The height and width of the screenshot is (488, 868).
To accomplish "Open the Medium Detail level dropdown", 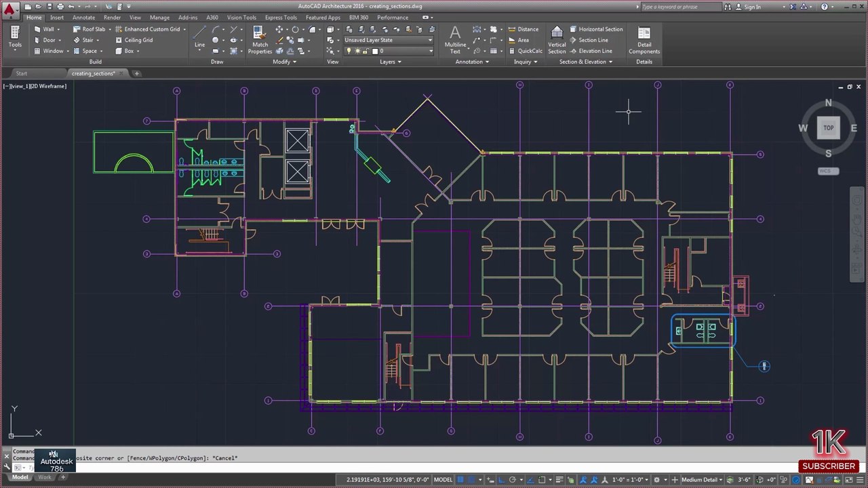I will click(x=702, y=480).
